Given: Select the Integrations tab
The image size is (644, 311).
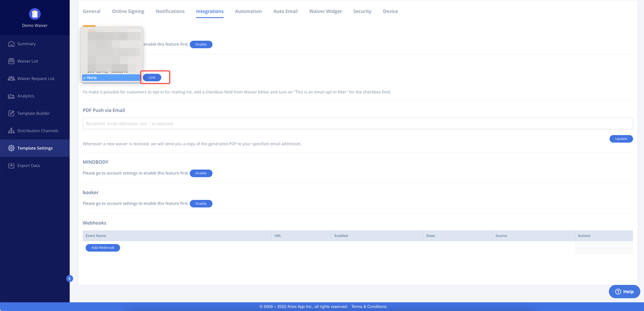Looking at the screenshot, I should (x=210, y=11).
